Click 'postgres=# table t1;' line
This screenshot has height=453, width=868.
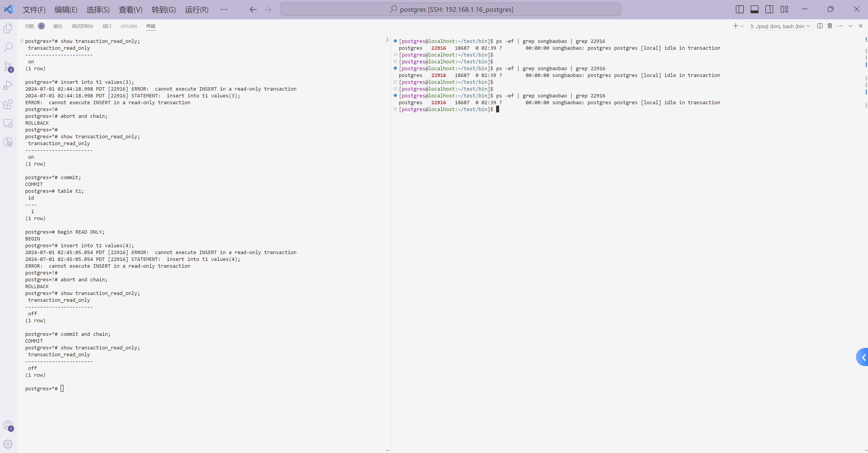(x=55, y=191)
